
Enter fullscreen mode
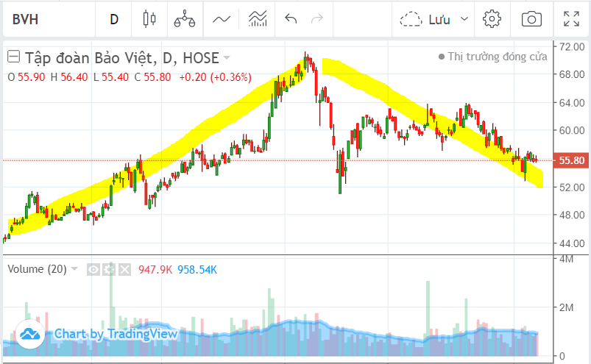pos(571,19)
